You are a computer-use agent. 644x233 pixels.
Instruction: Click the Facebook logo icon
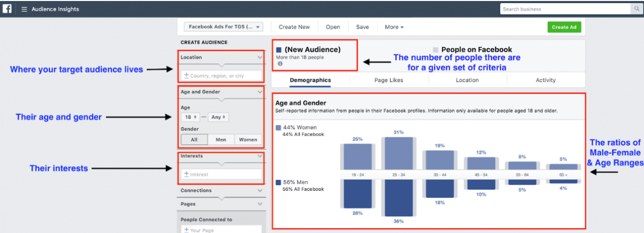(x=8, y=9)
